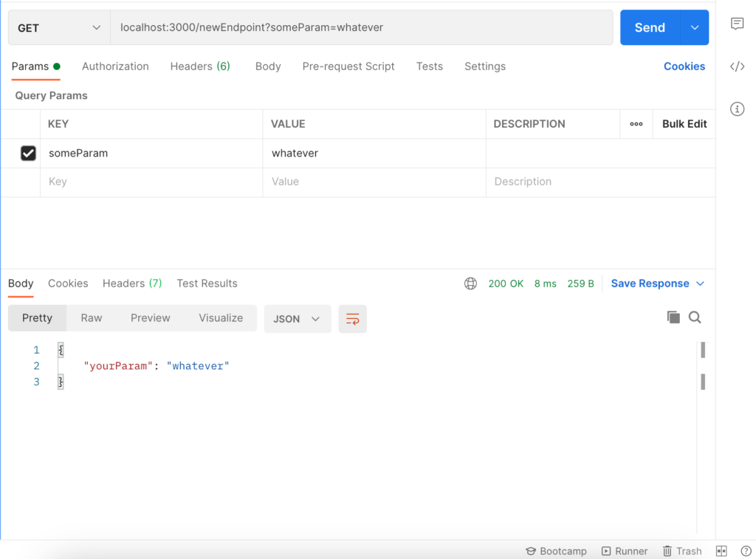756x559 pixels.
Task: Toggle two-pane layout icon in status bar
Action: point(721,551)
